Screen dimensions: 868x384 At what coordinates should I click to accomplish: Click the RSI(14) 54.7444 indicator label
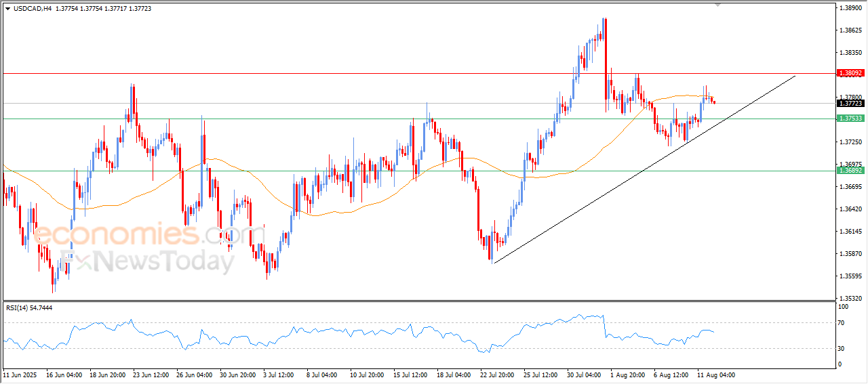pyautogui.click(x=29, y=307)
